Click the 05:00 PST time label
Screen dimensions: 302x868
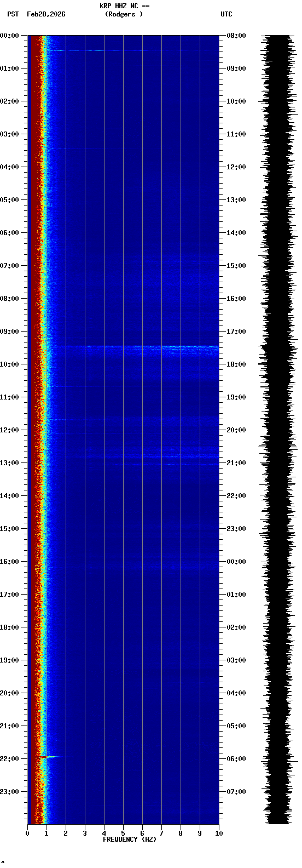pyautogui.click(x=9, y=200)
